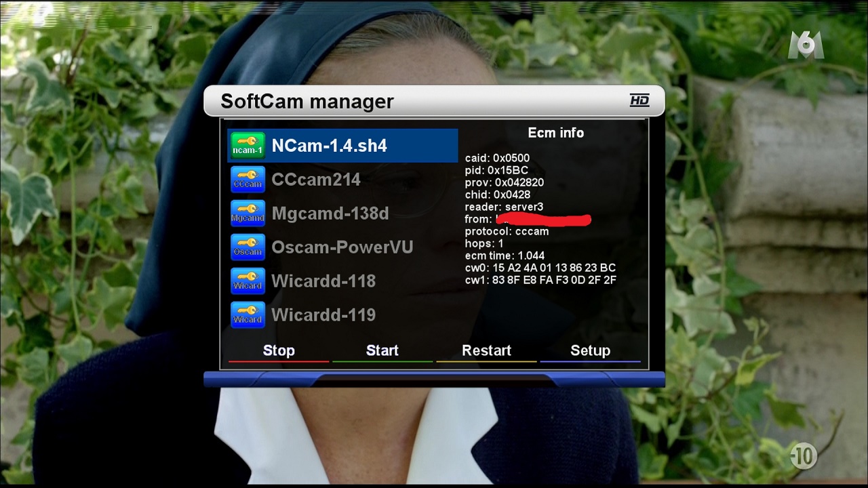Click the cw1 control word line
Screen dimensions: 868x488
click(540, 280)
